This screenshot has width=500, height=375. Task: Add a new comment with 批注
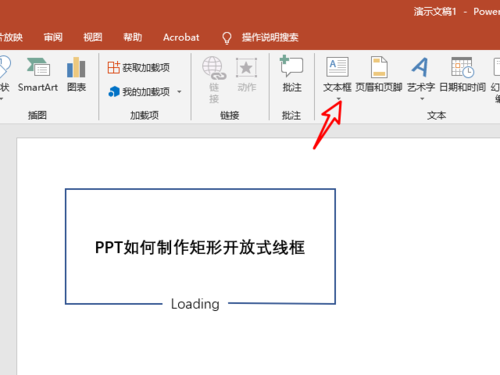(292, 74)
